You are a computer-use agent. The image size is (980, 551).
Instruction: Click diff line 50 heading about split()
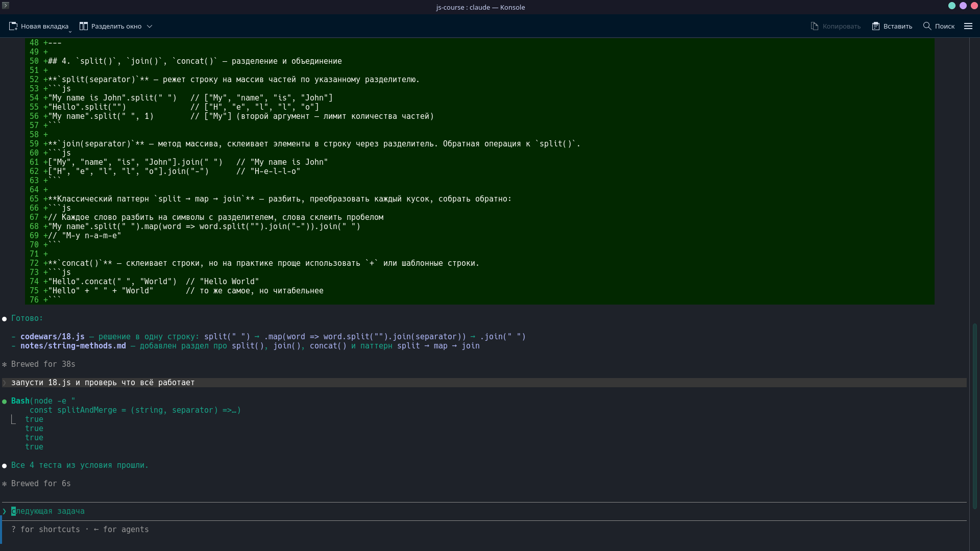tap(195, 61)
